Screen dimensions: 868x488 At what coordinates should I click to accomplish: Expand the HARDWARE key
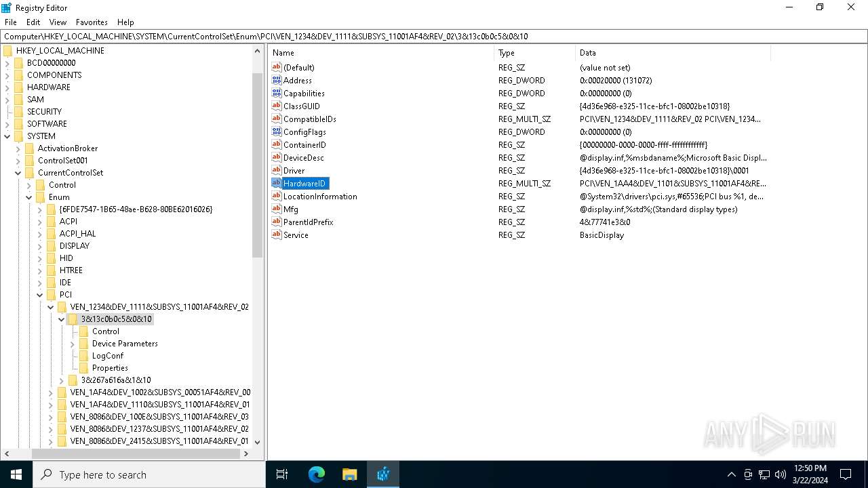pos(7,87)
